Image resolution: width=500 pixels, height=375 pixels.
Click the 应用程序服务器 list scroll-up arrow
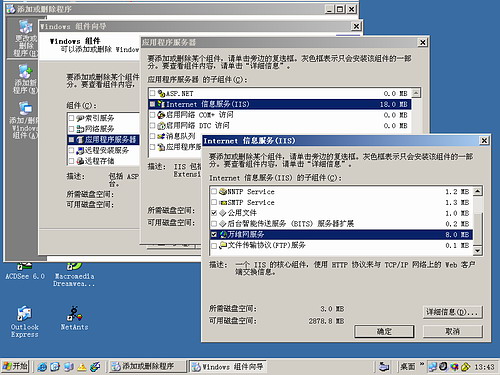coord(416,93)
